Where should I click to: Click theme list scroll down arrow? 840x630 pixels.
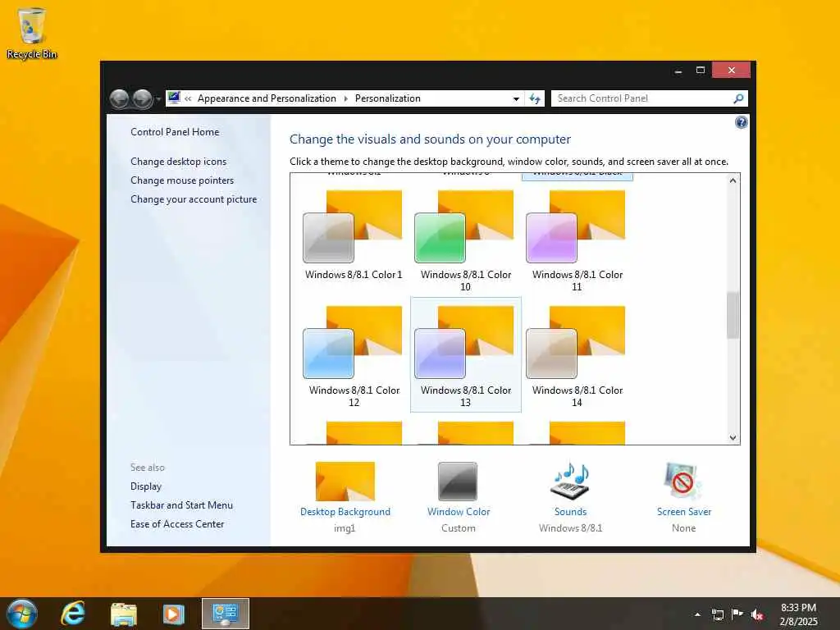point(733,437)
